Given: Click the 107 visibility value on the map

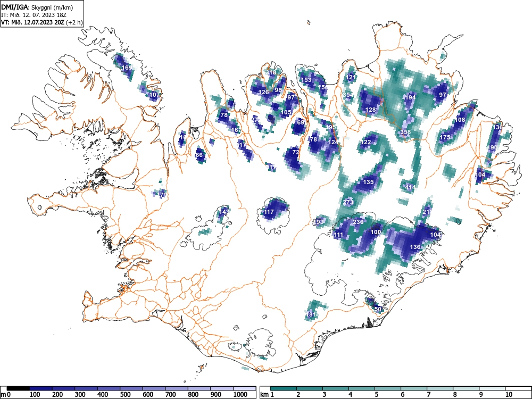Looking at the screenshot, I should 154,95.
